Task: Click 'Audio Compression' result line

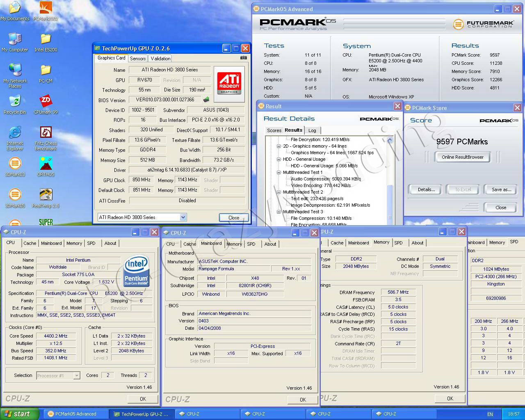Action: [x=326, y=179]
